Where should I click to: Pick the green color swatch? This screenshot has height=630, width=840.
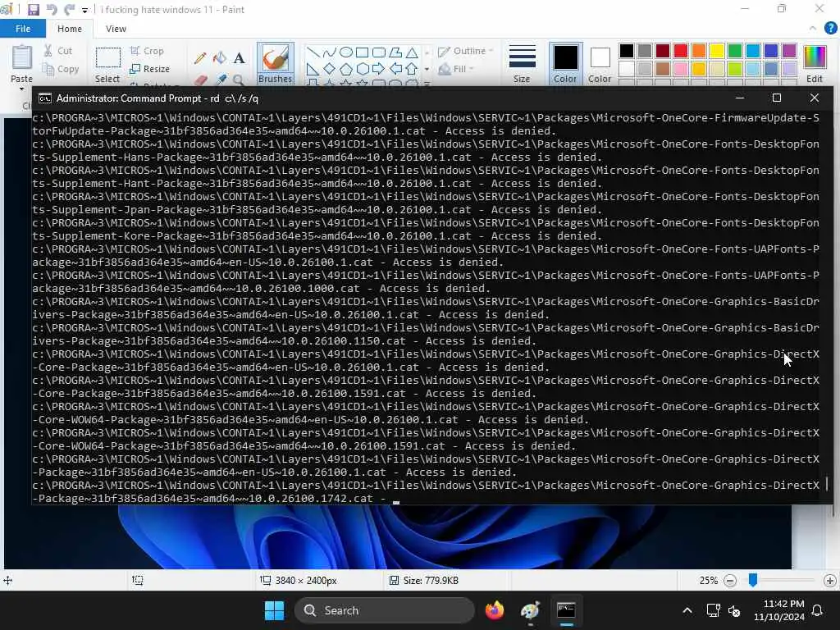tap(735, 51)
